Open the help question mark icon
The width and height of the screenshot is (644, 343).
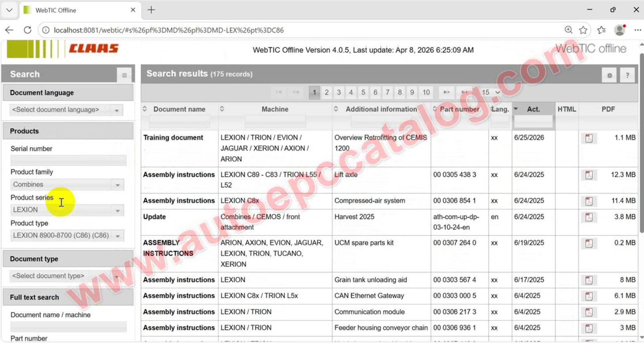[x=627, y=75]
